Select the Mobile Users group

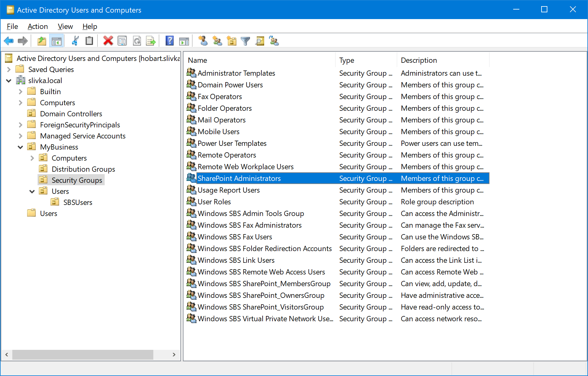click(218, 132)
